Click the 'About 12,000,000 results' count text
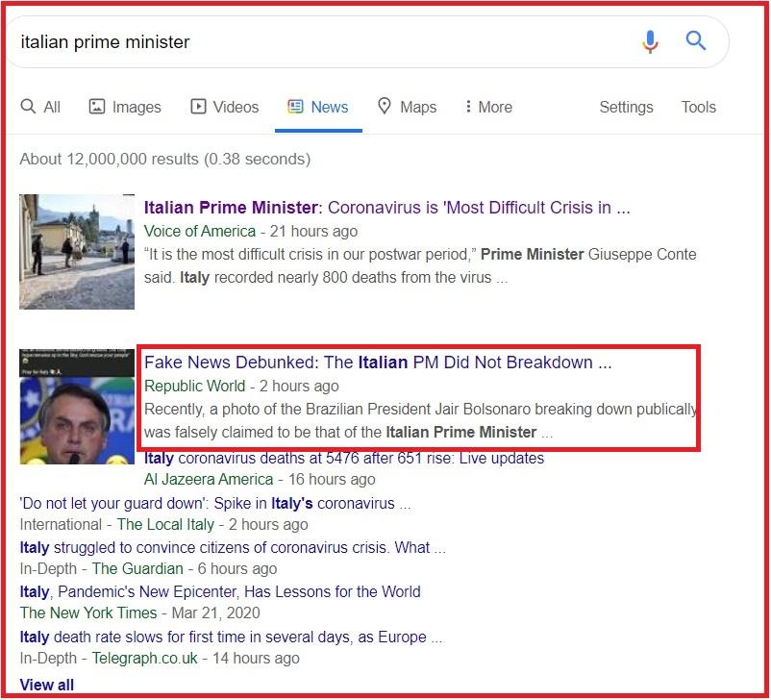The image size is (771, 700). point(165,160)
